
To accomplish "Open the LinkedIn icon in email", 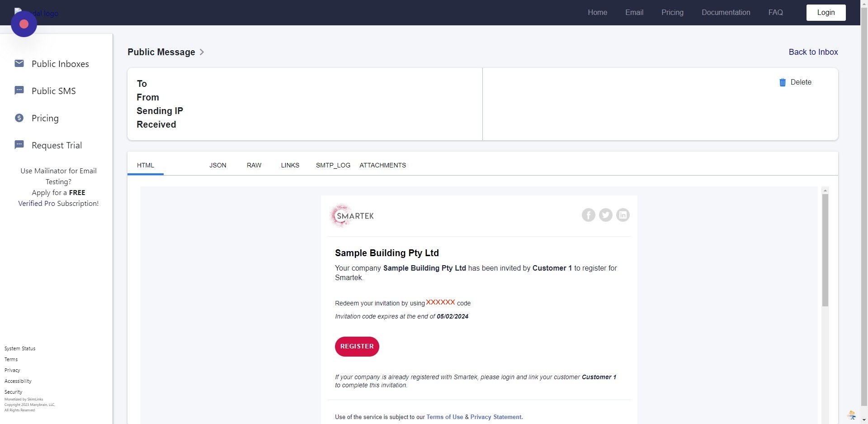I will pyautogui.click(x=623, y=215).
